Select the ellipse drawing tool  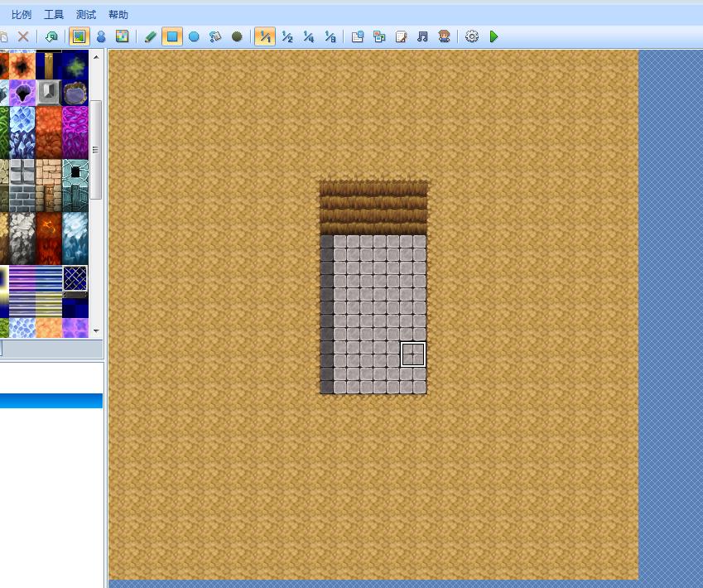pyautogui.click(x=194, y=36)
